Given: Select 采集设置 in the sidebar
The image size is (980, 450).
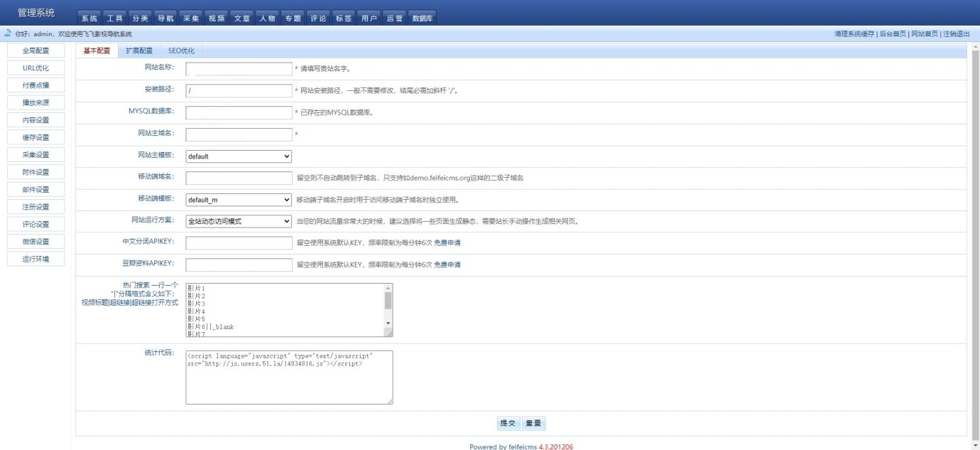Looking at the screenshot, I should coord(36,154).
